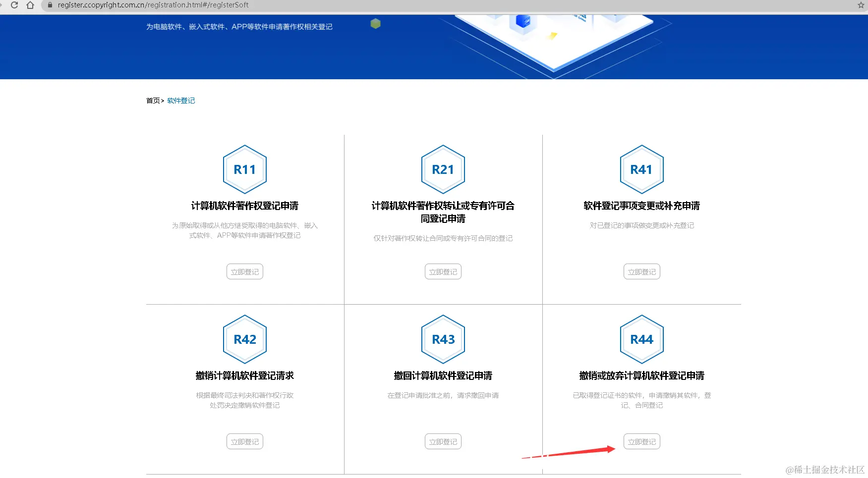Image resolution: width=868 pixels, height=478 pixels.
Task: Select 软件登记 in the breadcrumb
Action: (x=180, y=100)
